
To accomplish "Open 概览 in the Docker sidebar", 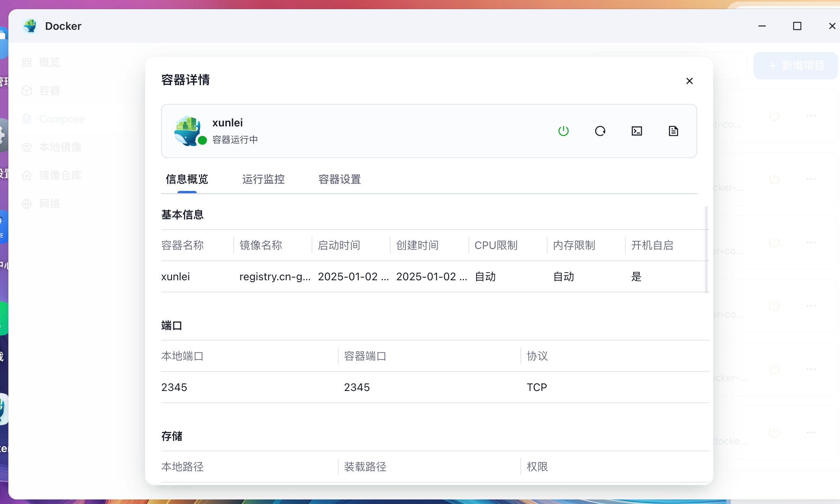I will 50,62.
